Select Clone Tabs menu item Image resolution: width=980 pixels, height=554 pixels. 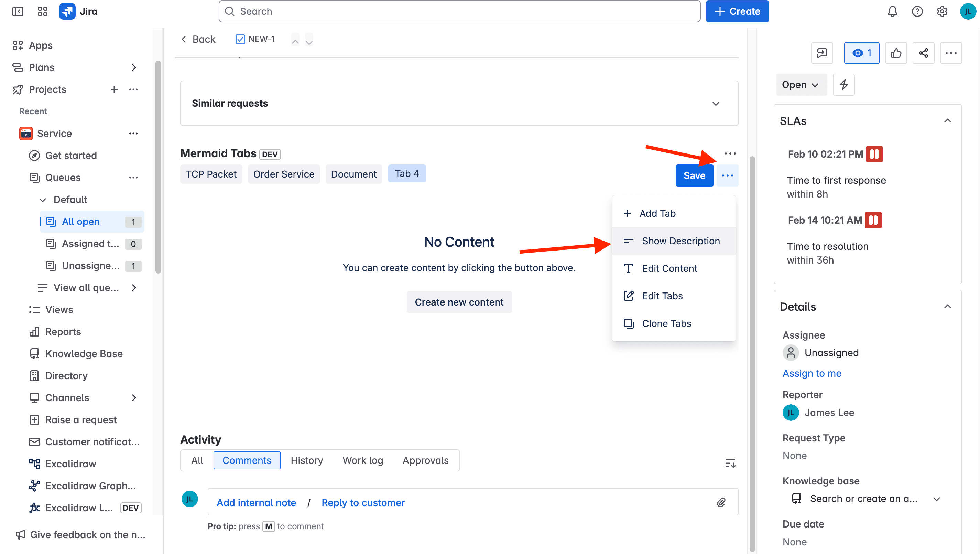pos(673,323)
